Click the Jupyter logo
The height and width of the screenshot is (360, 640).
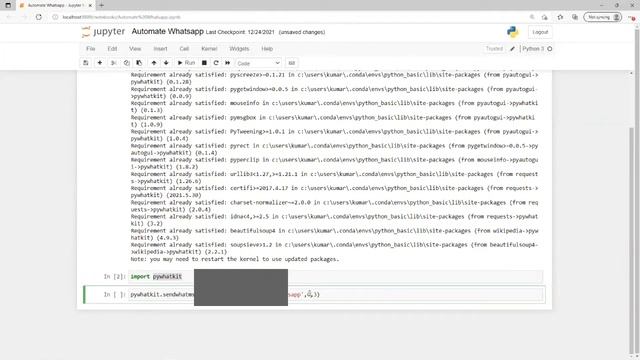tap(103, 32)
